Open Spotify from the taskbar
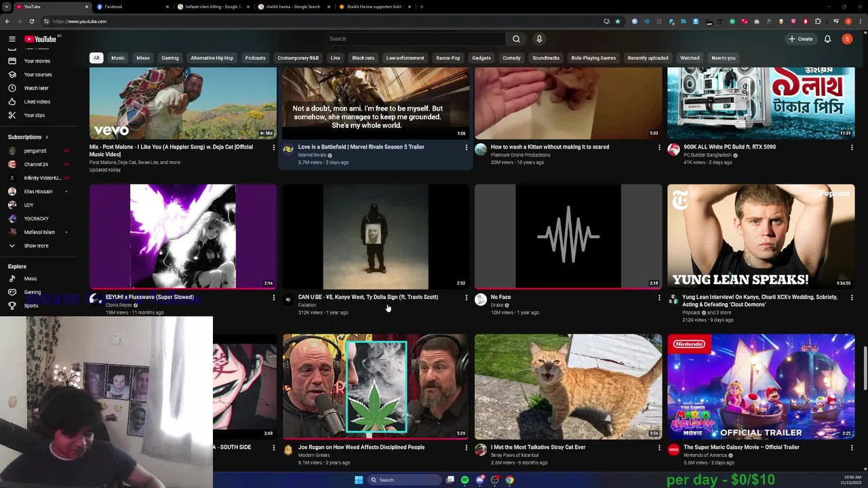Screen dimensions: 868x488 [x=465, y=480]
